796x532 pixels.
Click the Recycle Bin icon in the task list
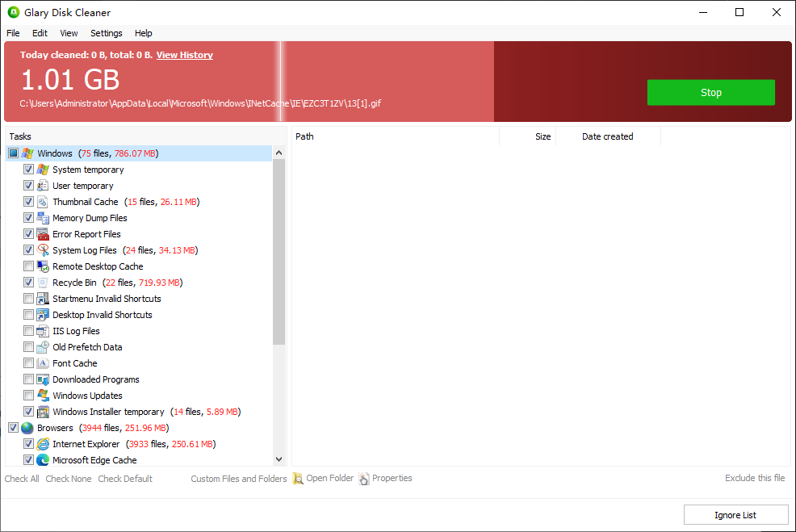(x=42, y=282)
